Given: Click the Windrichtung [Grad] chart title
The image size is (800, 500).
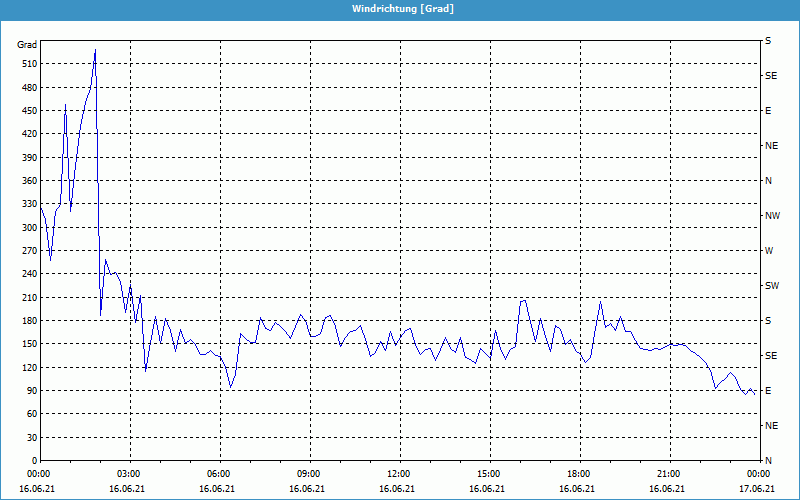Looking at the screenshot, I should pos(400,9).
